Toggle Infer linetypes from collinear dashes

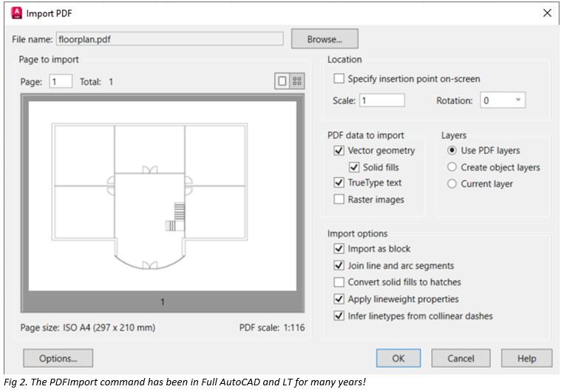339,316
